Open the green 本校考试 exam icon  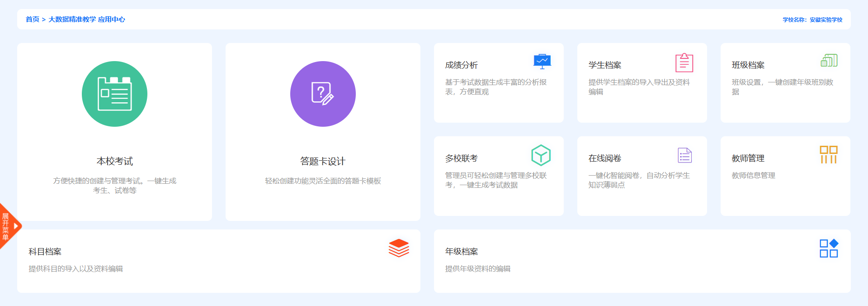coord(114,94)
